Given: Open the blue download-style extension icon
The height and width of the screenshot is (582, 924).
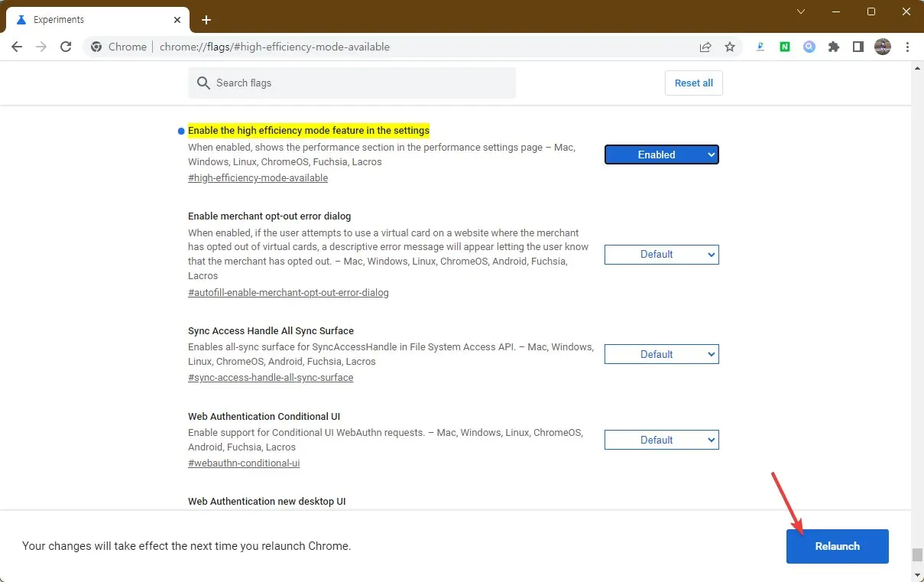Looking at the screenshot, I should 760,47.
